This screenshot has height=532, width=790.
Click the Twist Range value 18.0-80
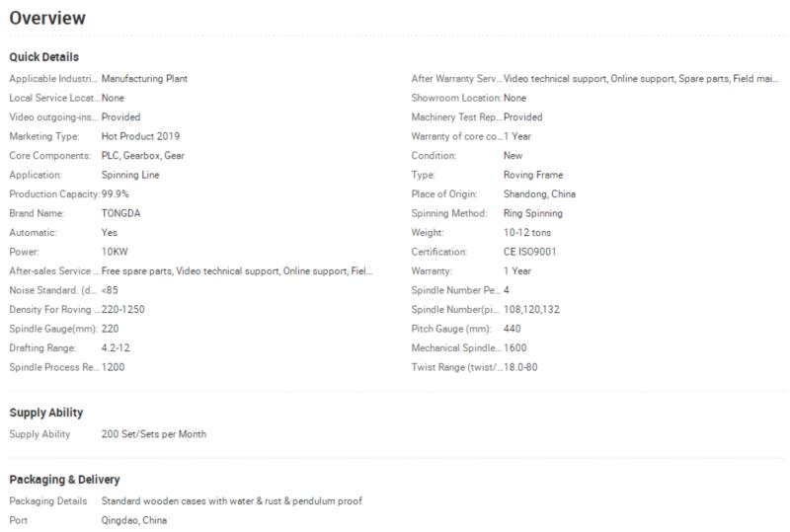(520, 367)
